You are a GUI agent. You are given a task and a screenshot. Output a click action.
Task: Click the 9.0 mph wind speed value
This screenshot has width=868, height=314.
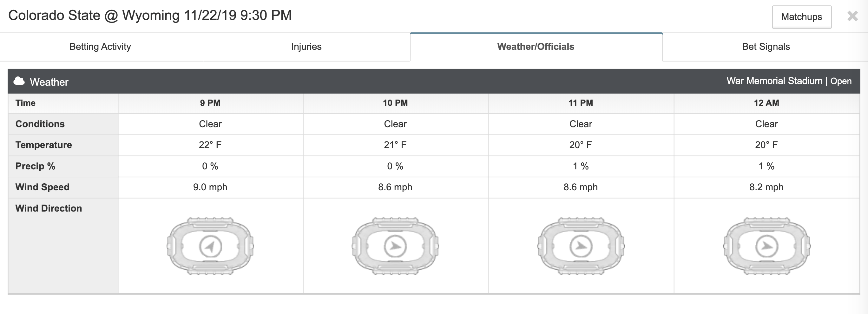pyautogui.click(x=210, y=187)
